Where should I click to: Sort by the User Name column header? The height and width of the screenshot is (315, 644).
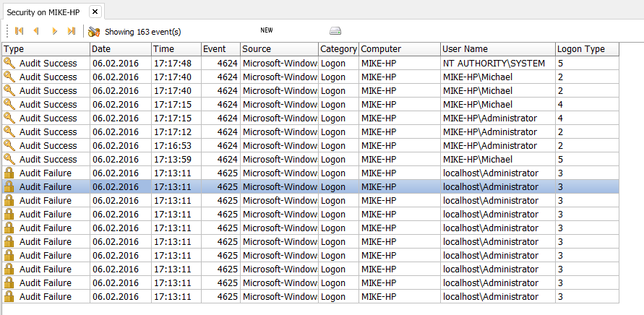click(x=498, y=49)
